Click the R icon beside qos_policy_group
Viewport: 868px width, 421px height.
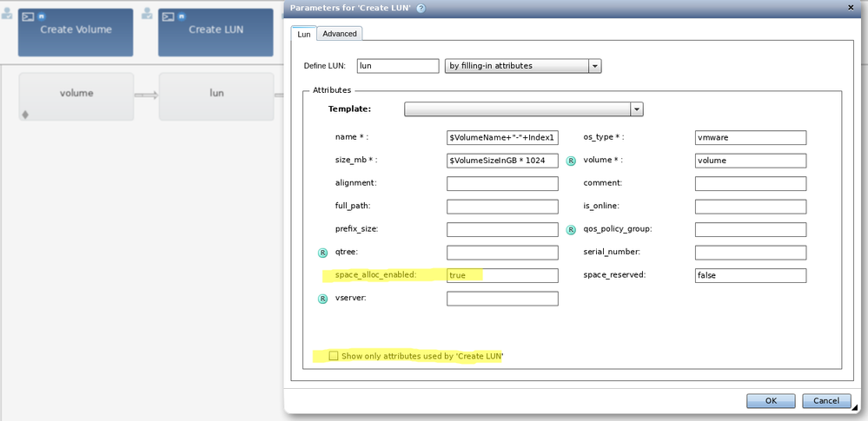[572, 230]
